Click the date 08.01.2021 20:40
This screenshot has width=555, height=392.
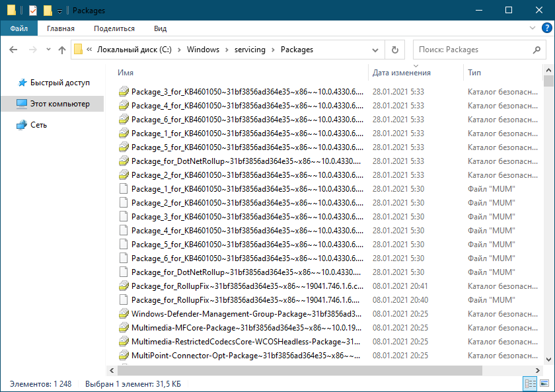[x=400, y=300]
